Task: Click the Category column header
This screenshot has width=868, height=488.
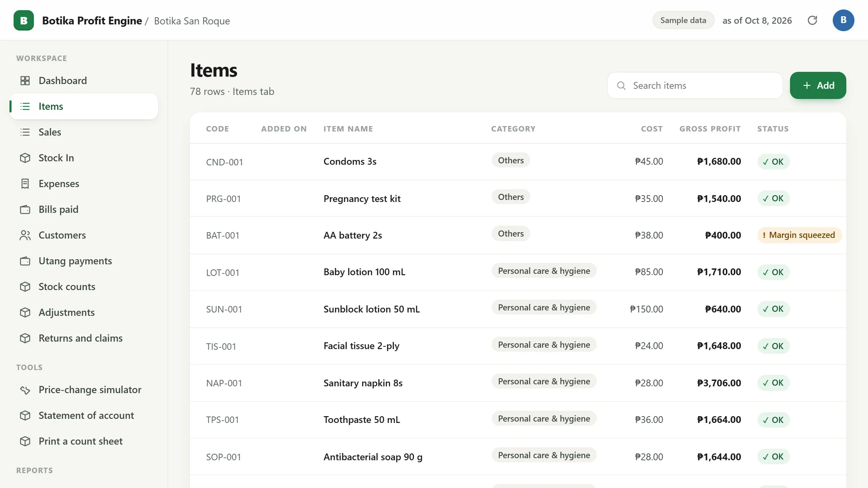Action: [513, 129]
